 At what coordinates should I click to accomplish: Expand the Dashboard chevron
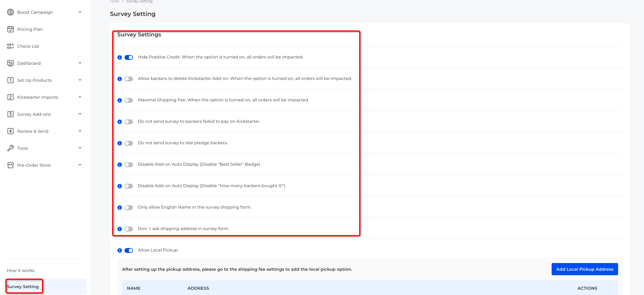point(80,63)
